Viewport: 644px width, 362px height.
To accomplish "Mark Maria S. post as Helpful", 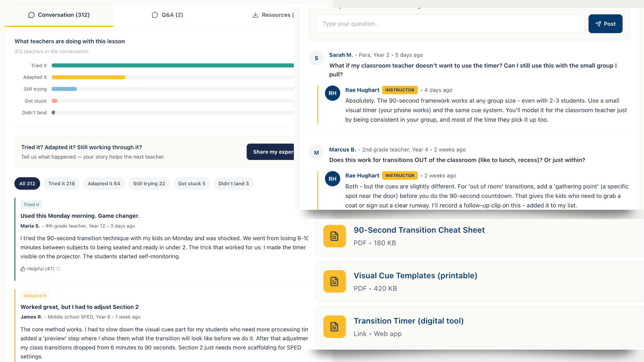I will (37, 269).
